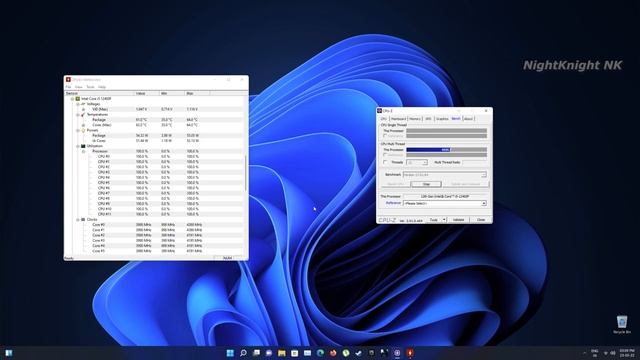Open the Mail app in taskbar
This screenshot has height=360, width=640.
click(x=307, y=353)
